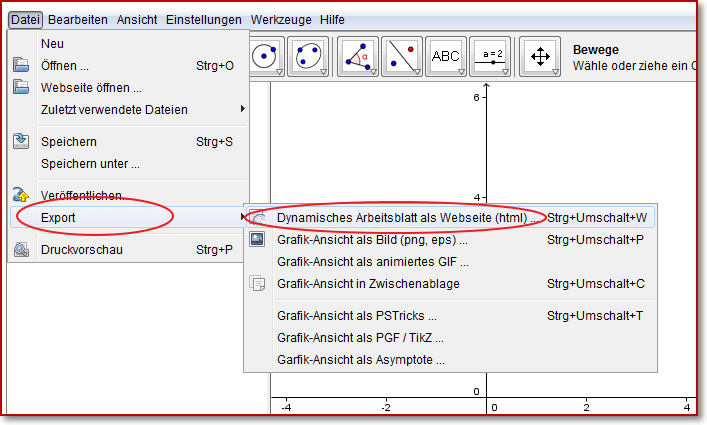Select the slider a=2 tool
This screenshot has width=707, height=425.
490,57
